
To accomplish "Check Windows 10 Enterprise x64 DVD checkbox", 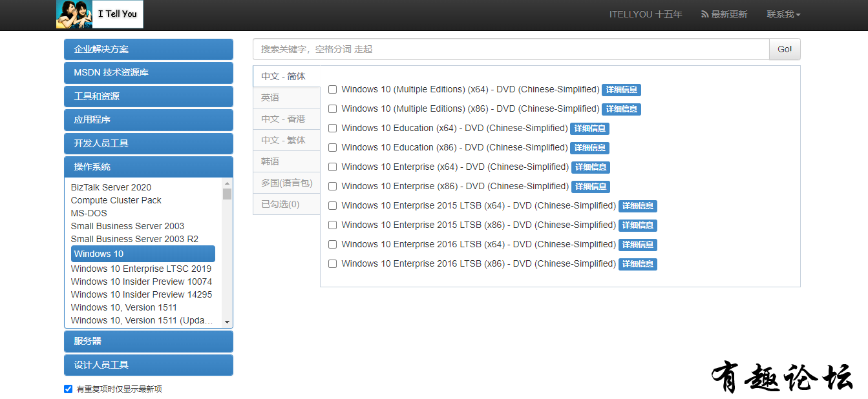I will click(x=332, y=167).
